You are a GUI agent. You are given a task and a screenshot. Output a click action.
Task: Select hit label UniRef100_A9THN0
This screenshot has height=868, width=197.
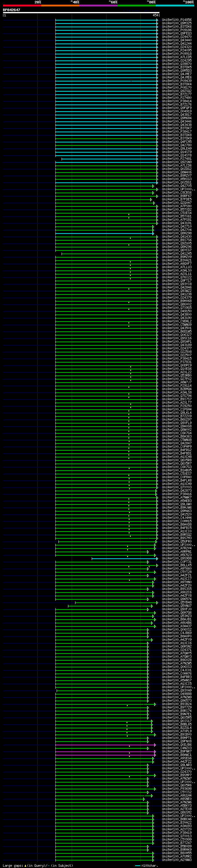(177, 582)
